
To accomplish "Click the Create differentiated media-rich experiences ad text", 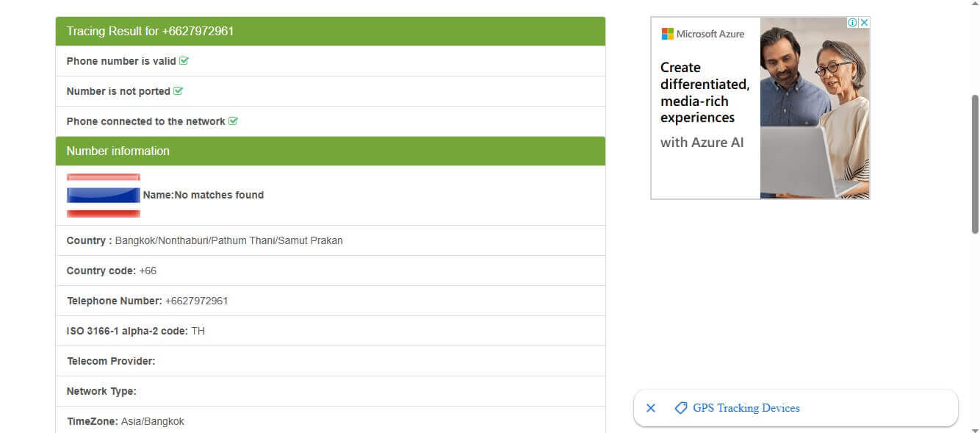I will 705,93.
